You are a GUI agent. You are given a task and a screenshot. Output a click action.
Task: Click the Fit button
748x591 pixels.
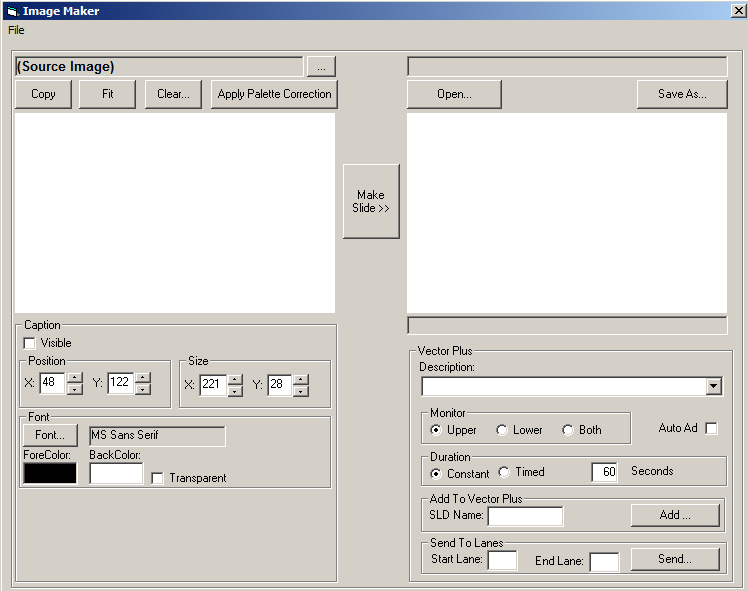click(107, 94)
